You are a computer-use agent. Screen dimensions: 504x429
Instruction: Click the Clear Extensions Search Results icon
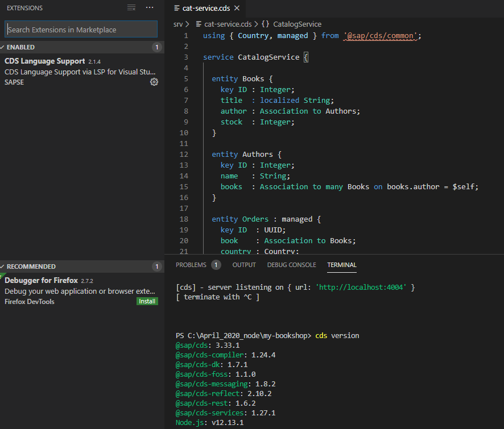click(x=131, y=7)
